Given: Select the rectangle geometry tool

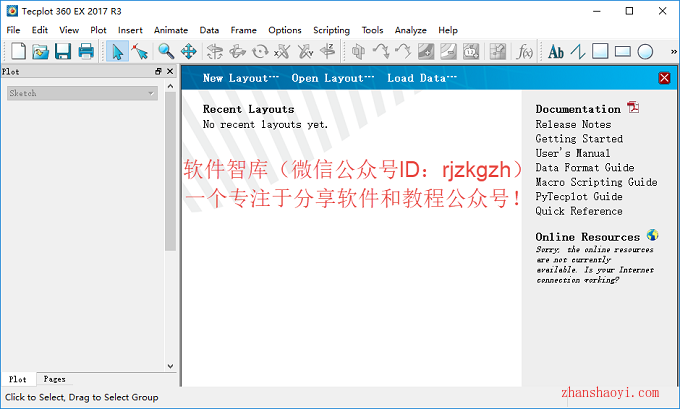Looking at the screenshot, I should (623, 51).
